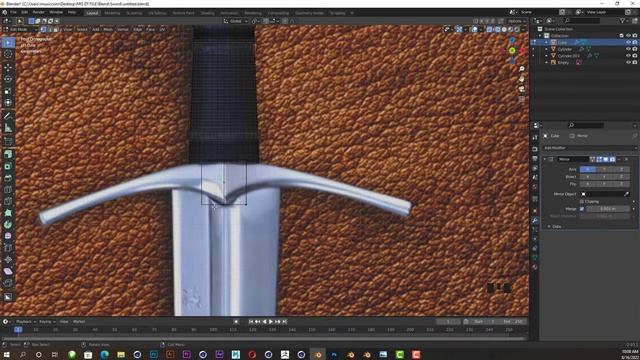The width and height of the screenshot is (640, 360).
Task: Click the outliner filter funnel icon
Action: [622, 20]
